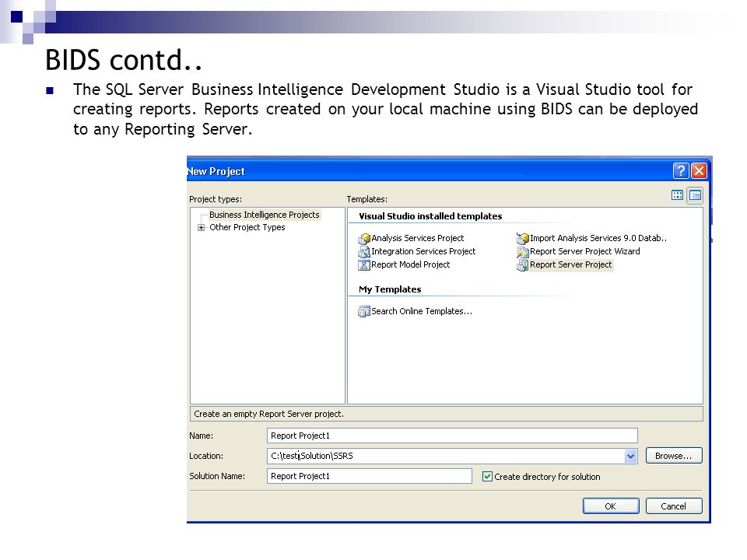
Task: Switch templates to large icons view
Action: [677, 194]
